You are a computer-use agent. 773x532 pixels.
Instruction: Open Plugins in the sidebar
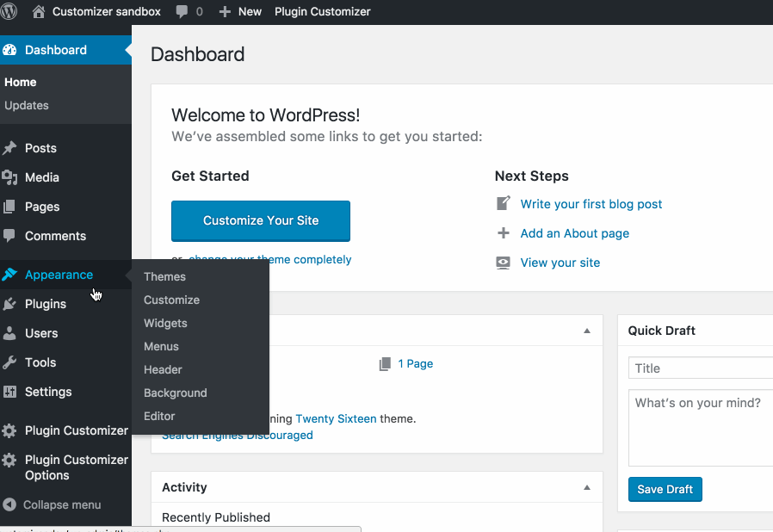tap(46, 304)
